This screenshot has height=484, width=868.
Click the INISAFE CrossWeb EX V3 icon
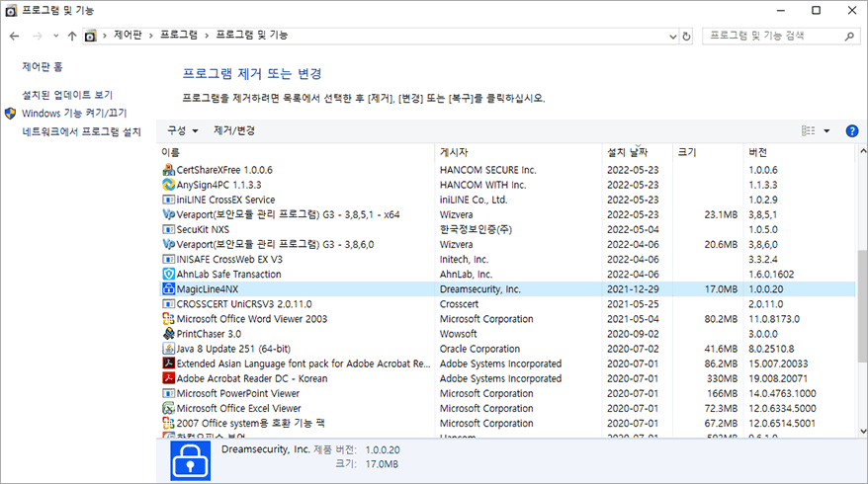[x=168, y=260]
